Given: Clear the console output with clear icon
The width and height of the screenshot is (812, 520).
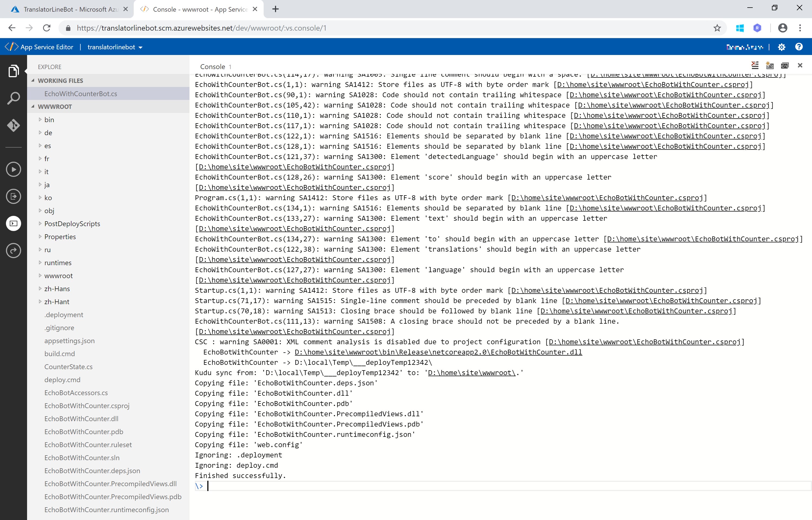Looking at the screenshot, I should pyautogui.click(x=755, y=66).
